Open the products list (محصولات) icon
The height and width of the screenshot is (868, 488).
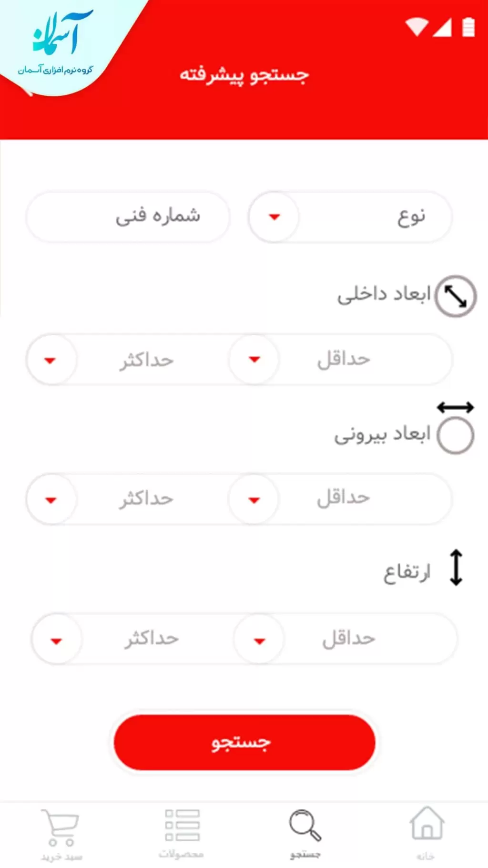pyautogui.click(x=182, y=825)
